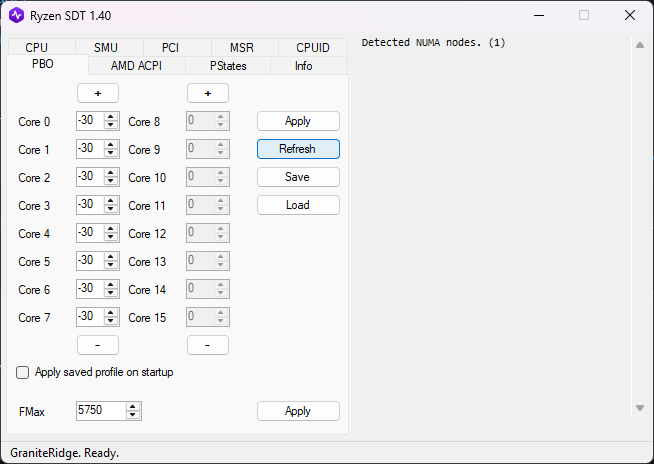Click the Core 2 offset value field

point(89,177)
